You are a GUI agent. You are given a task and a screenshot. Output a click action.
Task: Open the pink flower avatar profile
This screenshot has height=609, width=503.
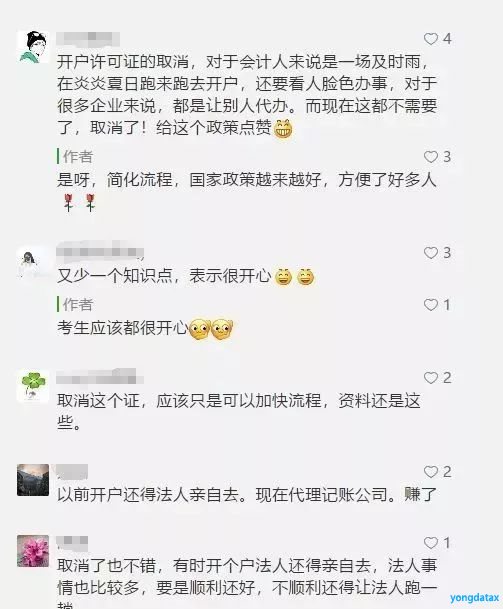pos(33,551)
